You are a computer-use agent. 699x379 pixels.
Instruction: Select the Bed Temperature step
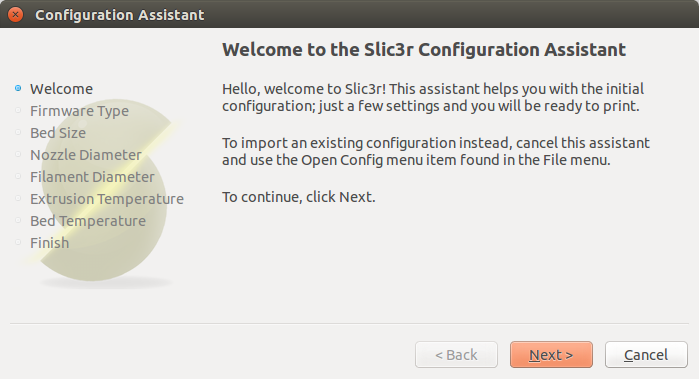[x=88, y=221]
